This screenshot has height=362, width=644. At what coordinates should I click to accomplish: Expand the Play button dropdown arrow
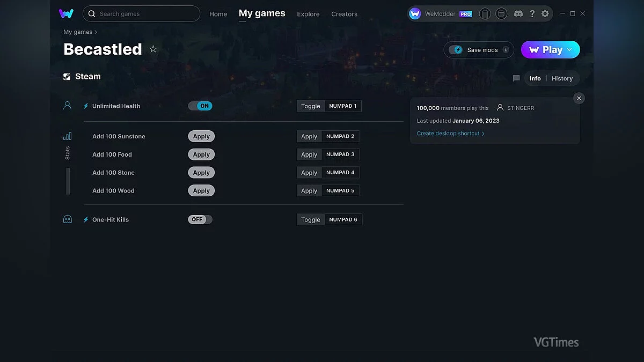[569, 50]
